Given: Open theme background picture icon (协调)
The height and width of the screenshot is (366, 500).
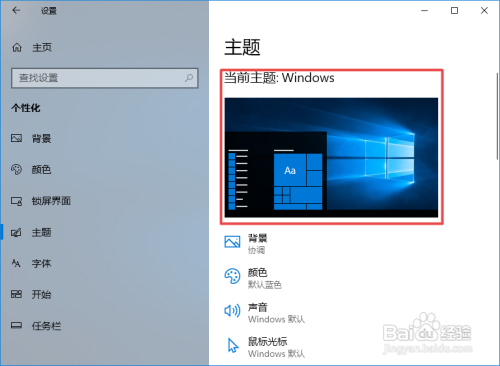Looking at the screenshot, I should 232,242.
